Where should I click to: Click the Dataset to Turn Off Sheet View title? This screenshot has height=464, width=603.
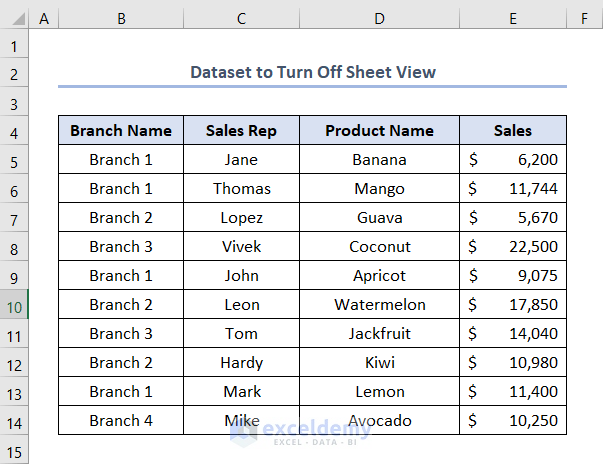coord(312,72)
